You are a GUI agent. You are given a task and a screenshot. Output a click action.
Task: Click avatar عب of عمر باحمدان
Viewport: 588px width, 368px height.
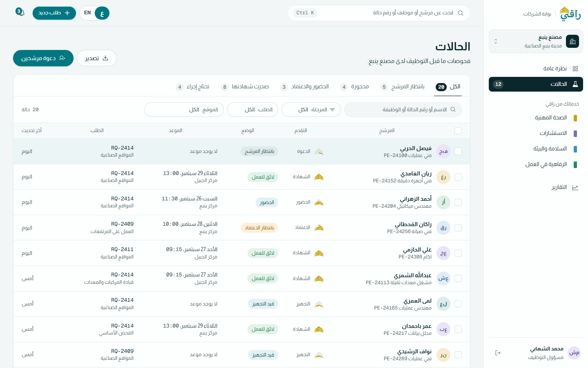443,329
